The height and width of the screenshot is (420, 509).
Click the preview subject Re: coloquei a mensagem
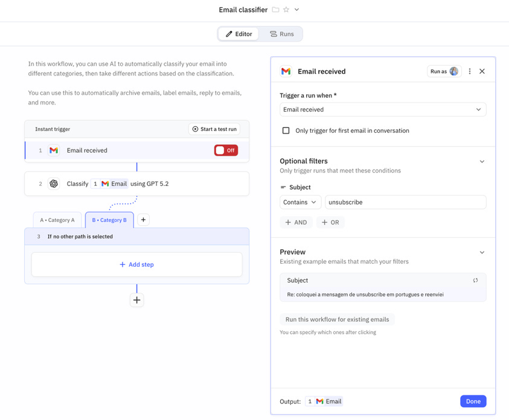[x=365, y=295]
